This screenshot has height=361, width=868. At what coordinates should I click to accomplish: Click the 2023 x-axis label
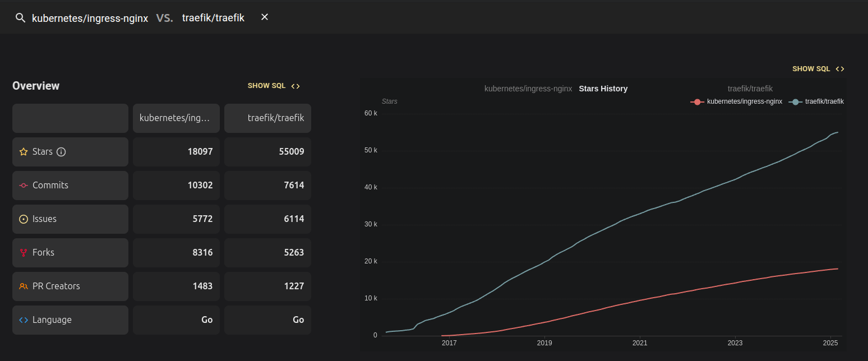735,343
